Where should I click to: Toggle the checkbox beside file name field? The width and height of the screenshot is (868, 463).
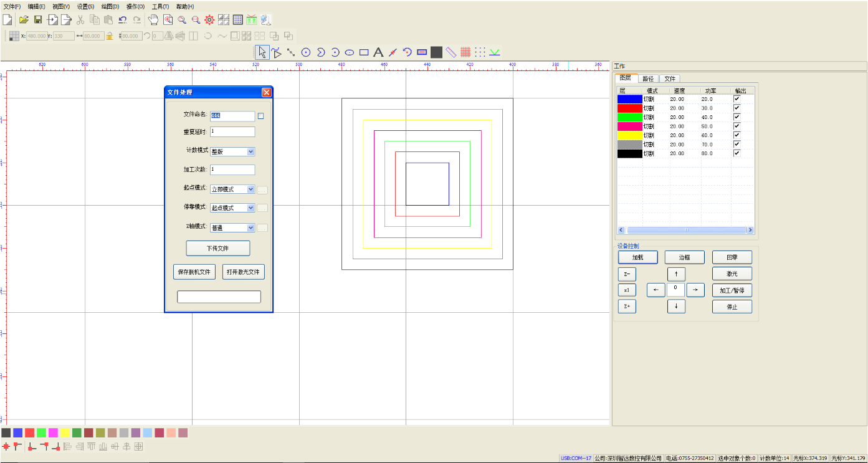261,116
